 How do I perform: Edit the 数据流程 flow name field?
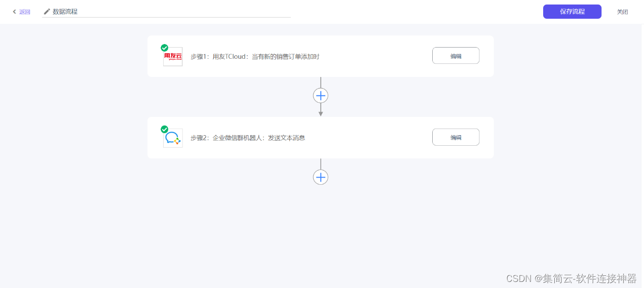point(166,11)
